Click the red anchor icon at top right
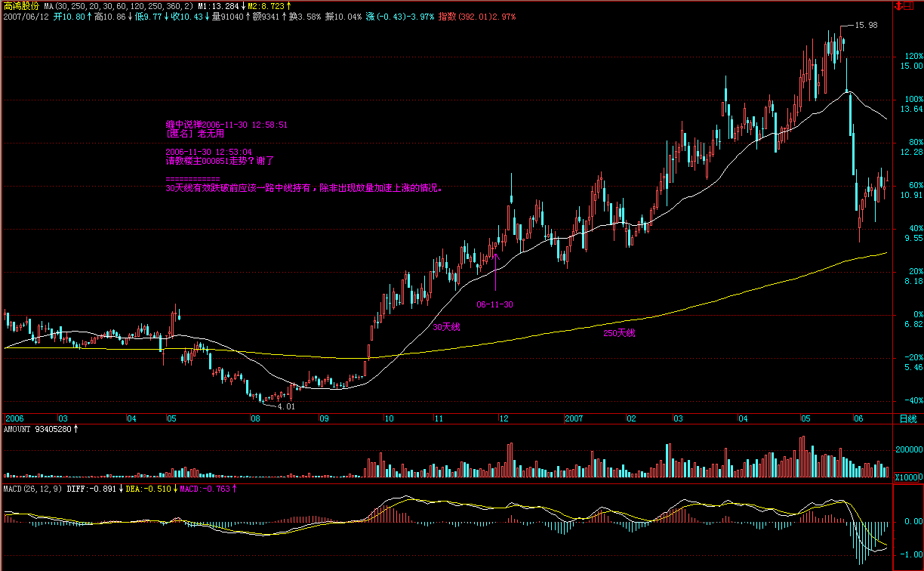 (898, 6)
